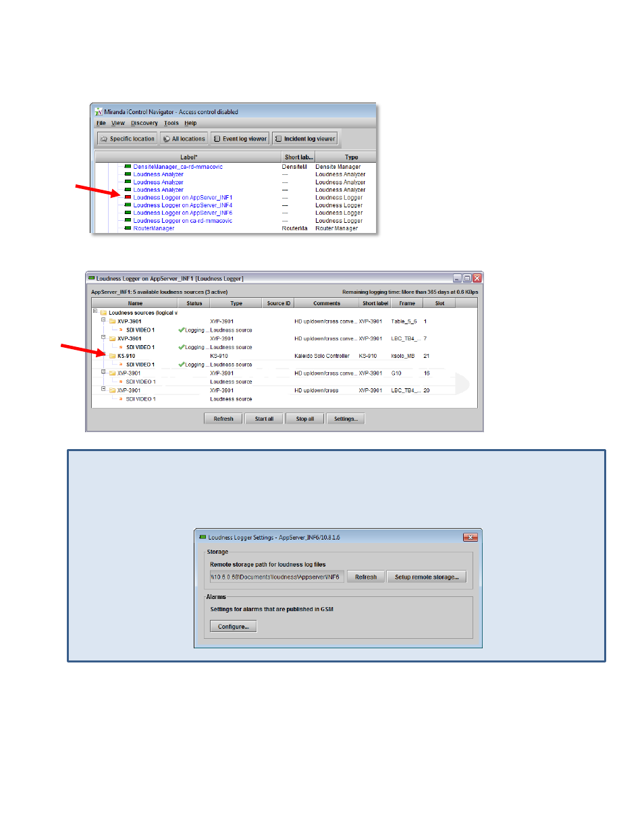
Task: Click green status icon beside DensiteManager_ca-rd-mmacovic
Action: pyautogui.click(x=128, y=166)
